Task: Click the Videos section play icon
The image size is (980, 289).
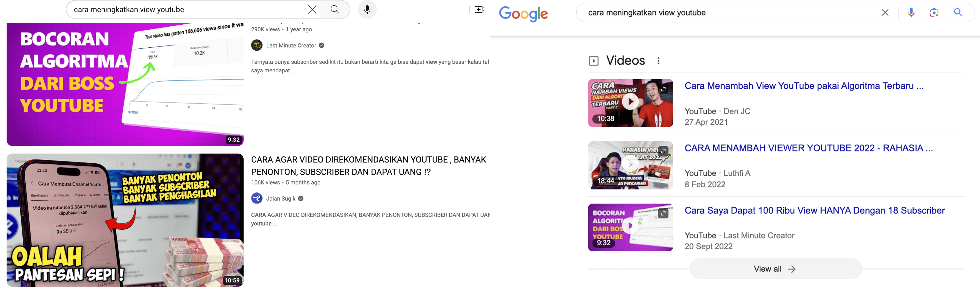Action: point(593,61)
